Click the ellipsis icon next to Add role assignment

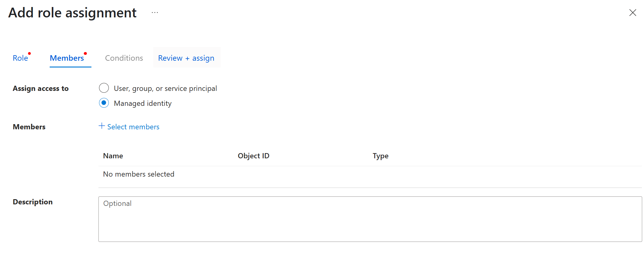click(155, 12)
